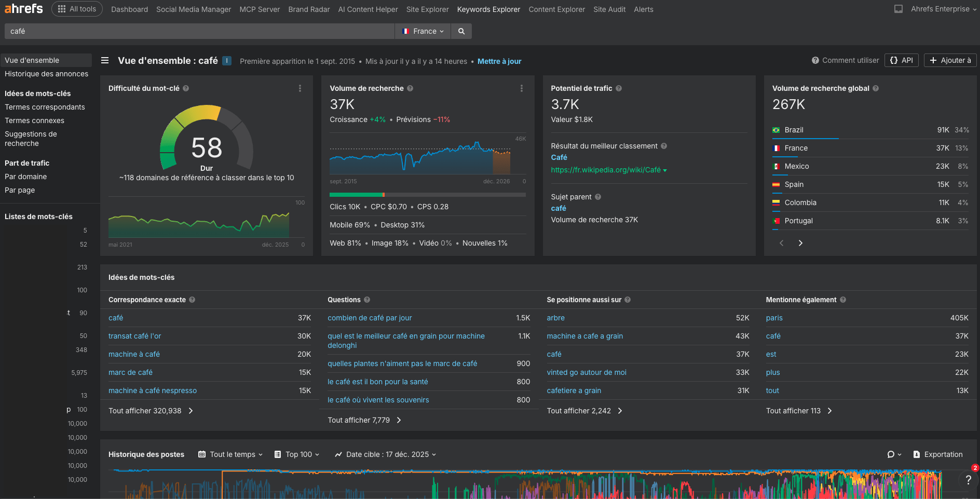Click the clicks distribution color bar
The image size is (980, 499).
pos(427,195)
